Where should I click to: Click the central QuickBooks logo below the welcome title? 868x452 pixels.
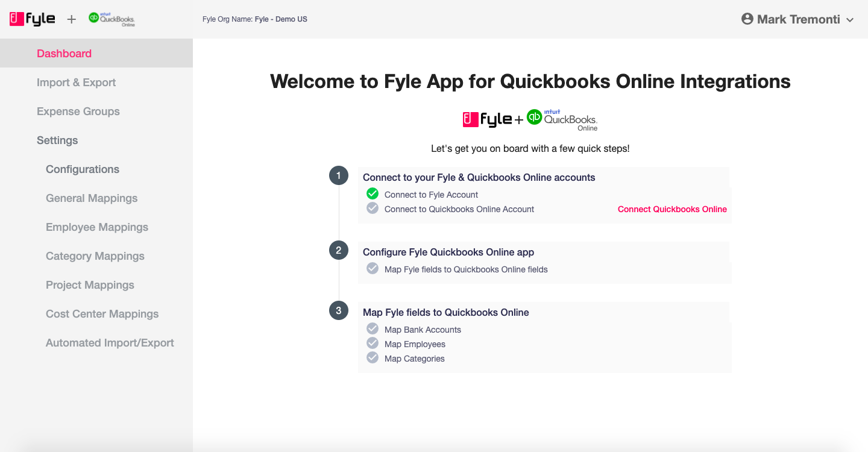[x=562, y=120]
